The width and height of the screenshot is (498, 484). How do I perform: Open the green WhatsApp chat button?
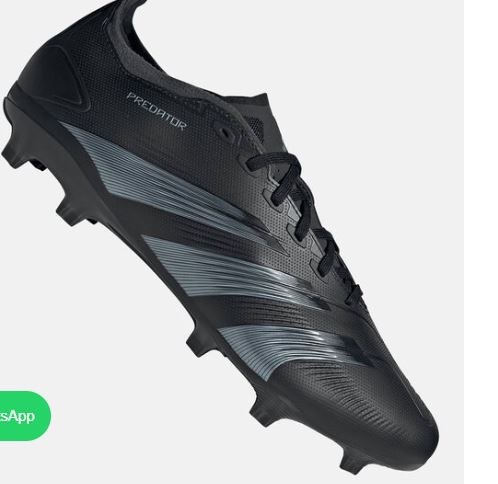point(23,416)
